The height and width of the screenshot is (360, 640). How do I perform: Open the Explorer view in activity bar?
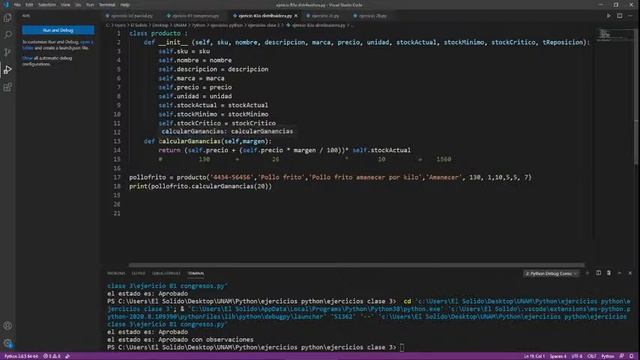point(7,18)
